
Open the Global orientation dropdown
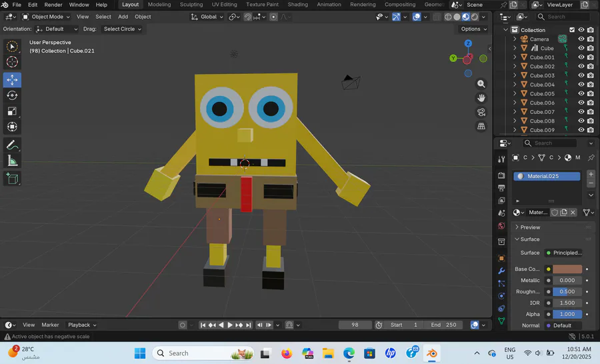207,17
